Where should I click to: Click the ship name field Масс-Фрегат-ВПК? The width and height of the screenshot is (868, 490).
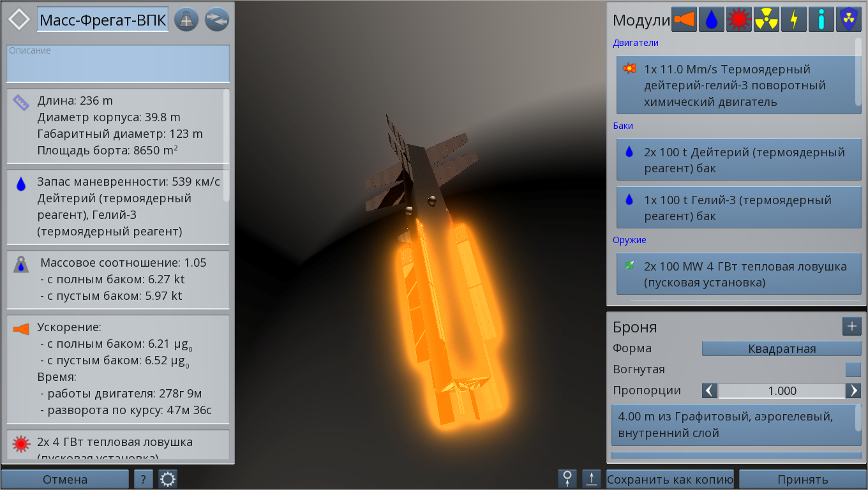pos(103,20)
